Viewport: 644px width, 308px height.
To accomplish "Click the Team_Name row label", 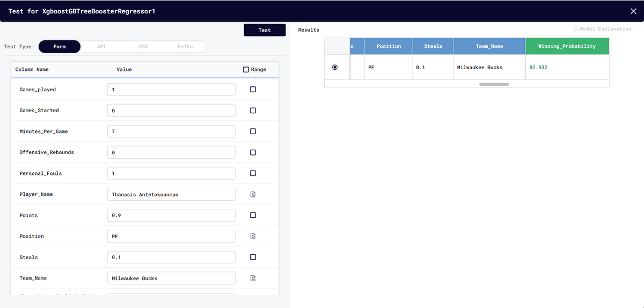I will (x=33, y=278).
